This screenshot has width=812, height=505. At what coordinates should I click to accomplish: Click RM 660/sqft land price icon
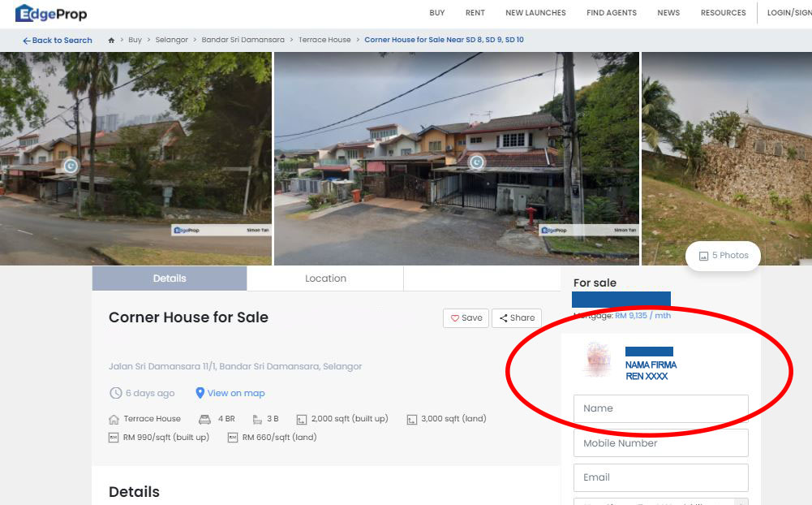233,438
